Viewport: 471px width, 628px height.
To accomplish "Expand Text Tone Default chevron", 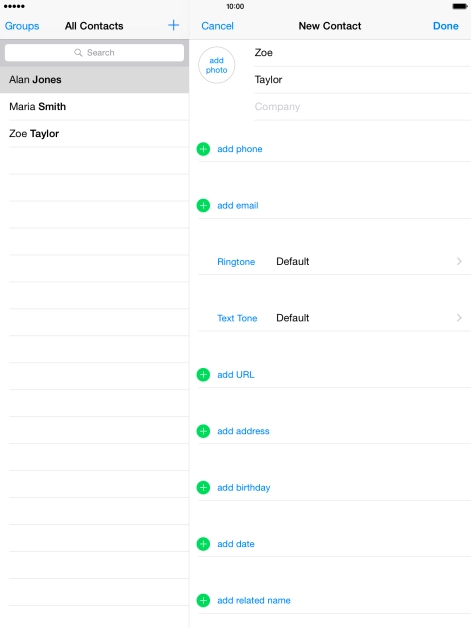I will click(x=459, y=318).
